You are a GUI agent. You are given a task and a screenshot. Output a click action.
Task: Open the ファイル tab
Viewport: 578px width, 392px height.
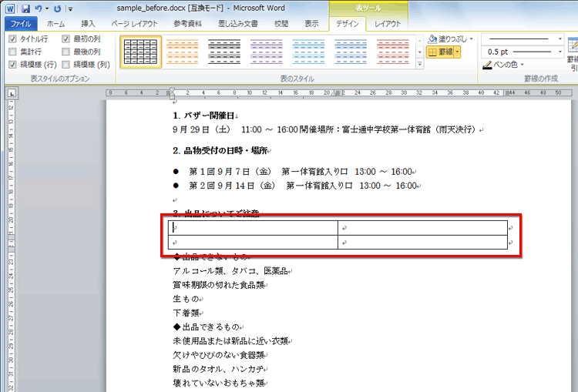21,24
